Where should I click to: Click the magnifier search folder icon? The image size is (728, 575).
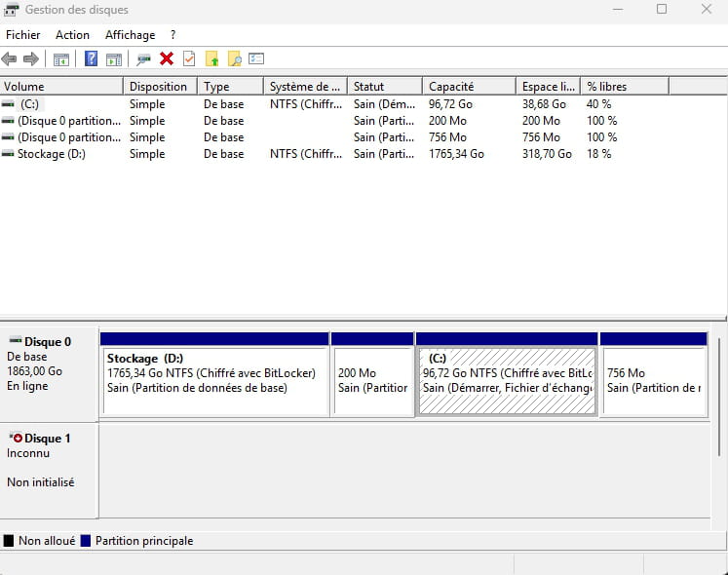pos(234,59)
